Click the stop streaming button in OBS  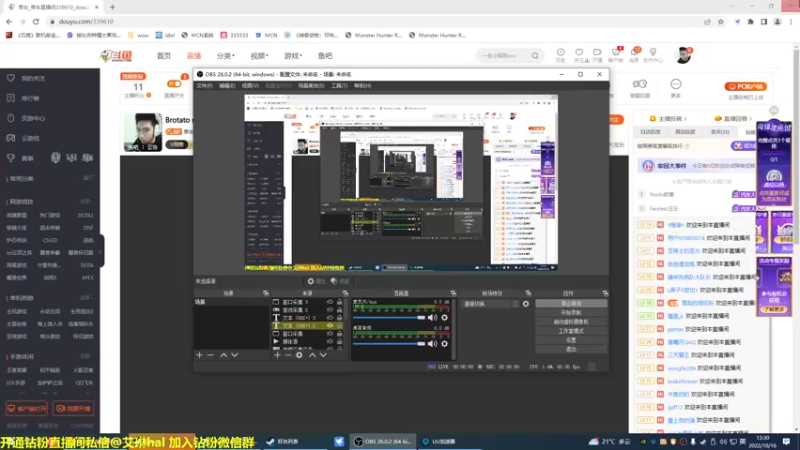[571, 303]
